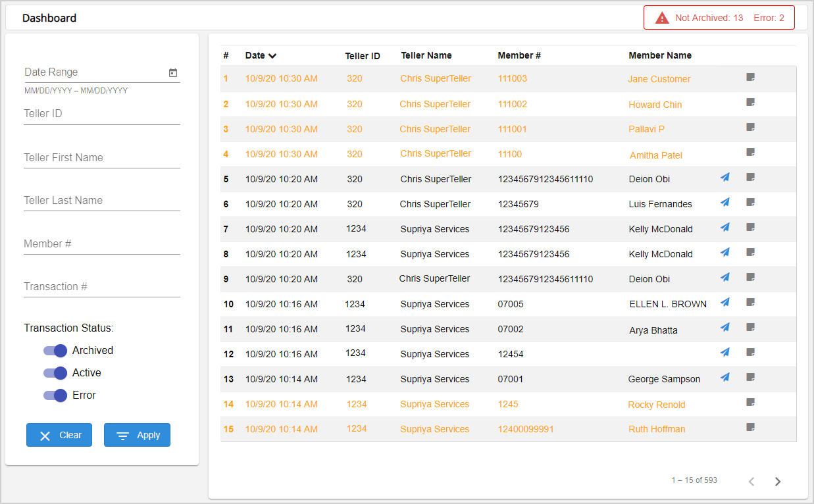Click send icon in row 5 Deion Obi

click(725, 178)
